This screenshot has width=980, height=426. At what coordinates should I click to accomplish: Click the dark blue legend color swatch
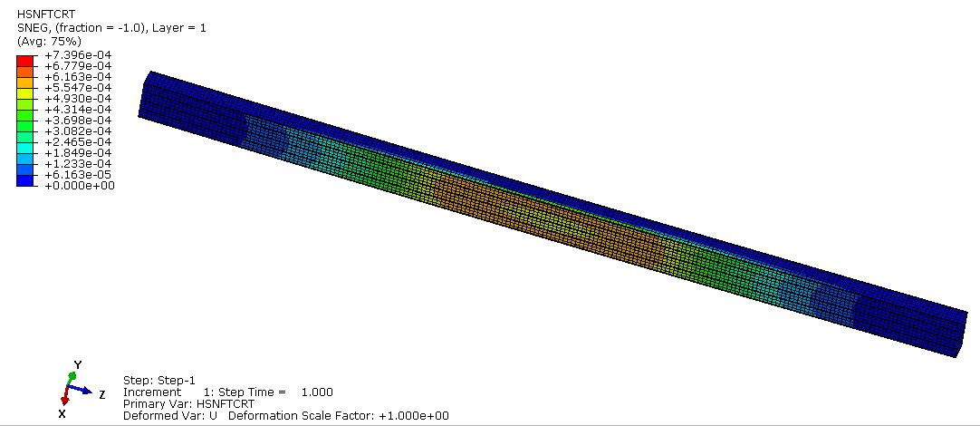(x=24, y=180)
